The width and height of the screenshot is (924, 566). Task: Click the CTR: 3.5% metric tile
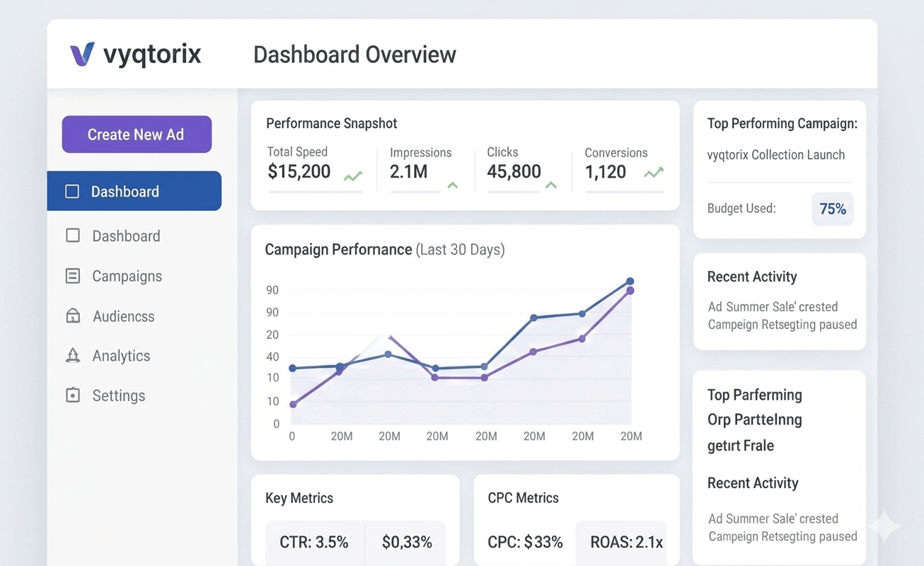point(314,543)
